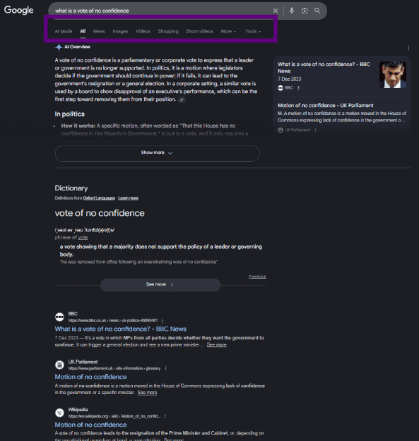Viewport: 419px width, 441px height.
Task: Click into the search query input field
Action: coord(162,11)
